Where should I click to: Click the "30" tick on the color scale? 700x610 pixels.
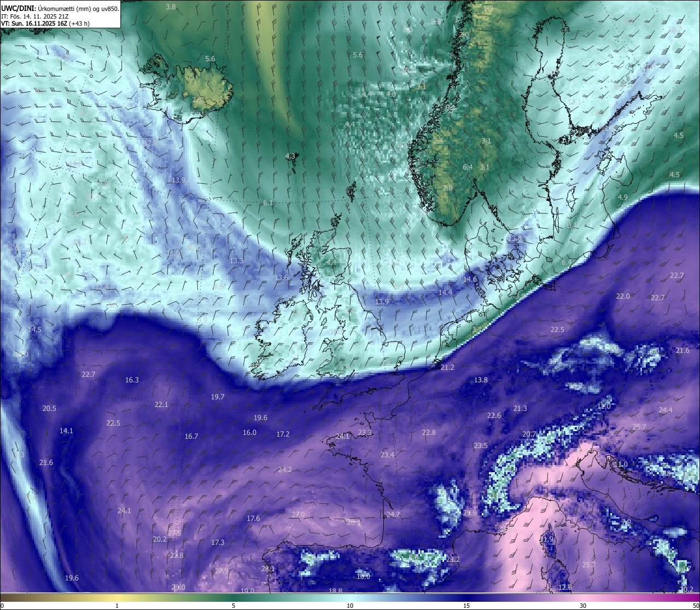(583, 606)
